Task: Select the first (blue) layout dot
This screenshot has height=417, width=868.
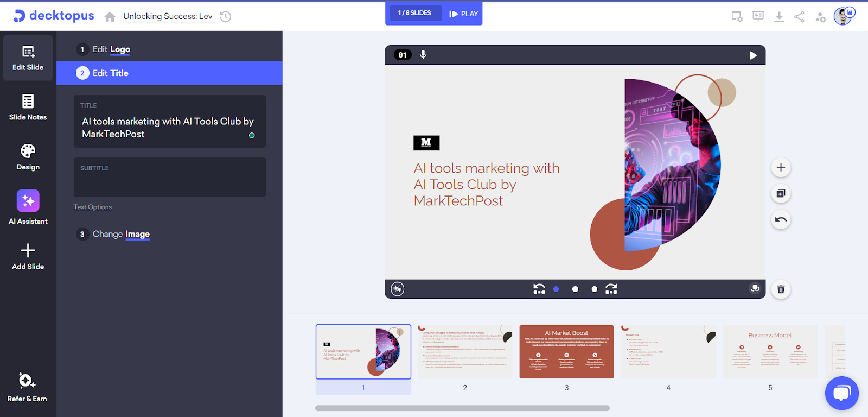Action: pyautogui.click(x=556, y=289)
